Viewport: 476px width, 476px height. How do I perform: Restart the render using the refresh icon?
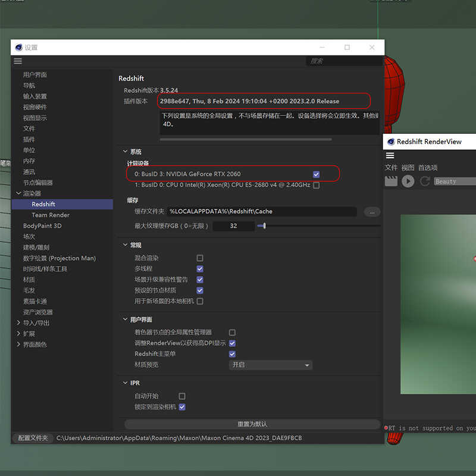coord(424,180)
